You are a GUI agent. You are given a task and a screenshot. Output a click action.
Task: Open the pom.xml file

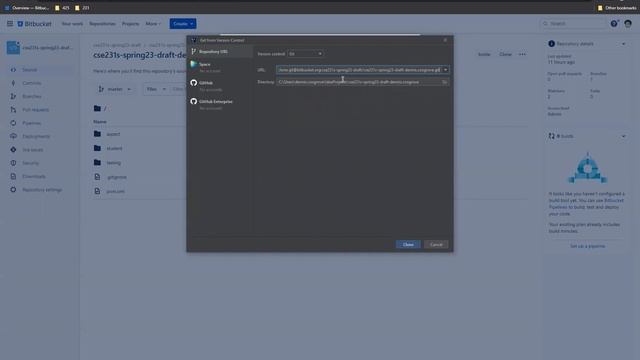116,191
